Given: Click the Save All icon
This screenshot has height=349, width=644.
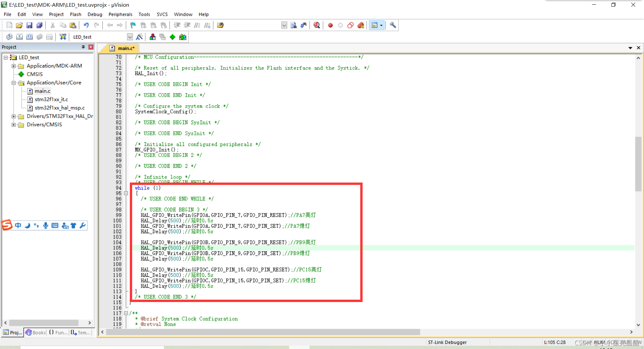Looking at the screenshot, I should click(39, 25).
